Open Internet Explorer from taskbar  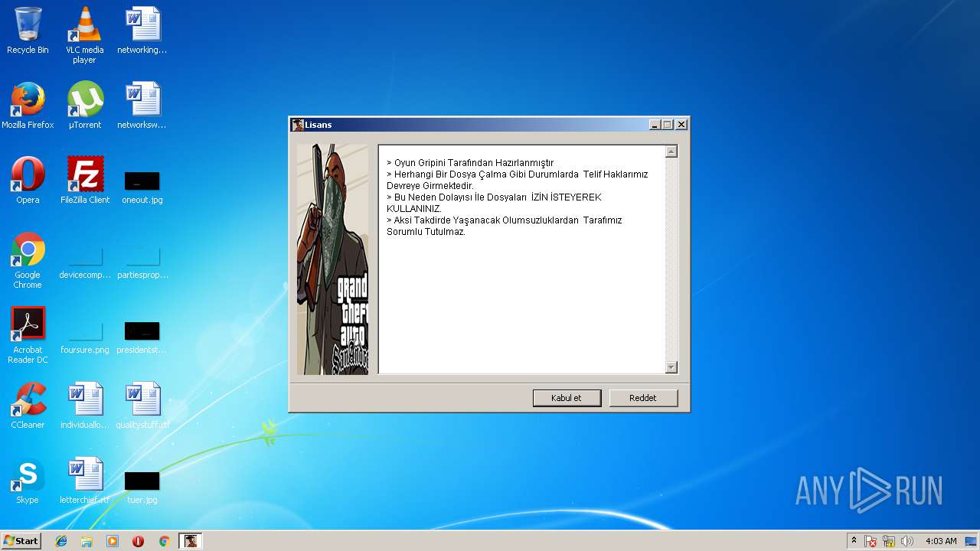(x=61, y=541)
